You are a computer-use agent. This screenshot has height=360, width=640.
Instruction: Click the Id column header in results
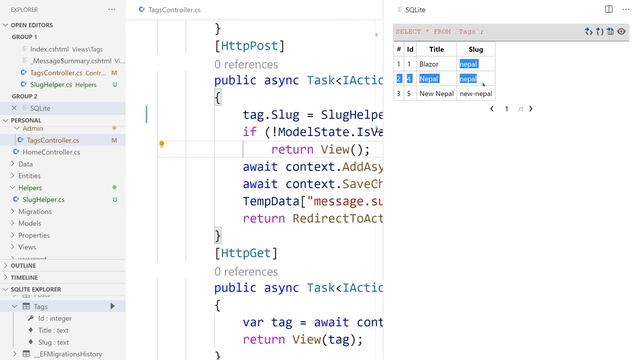pos(410,49)
